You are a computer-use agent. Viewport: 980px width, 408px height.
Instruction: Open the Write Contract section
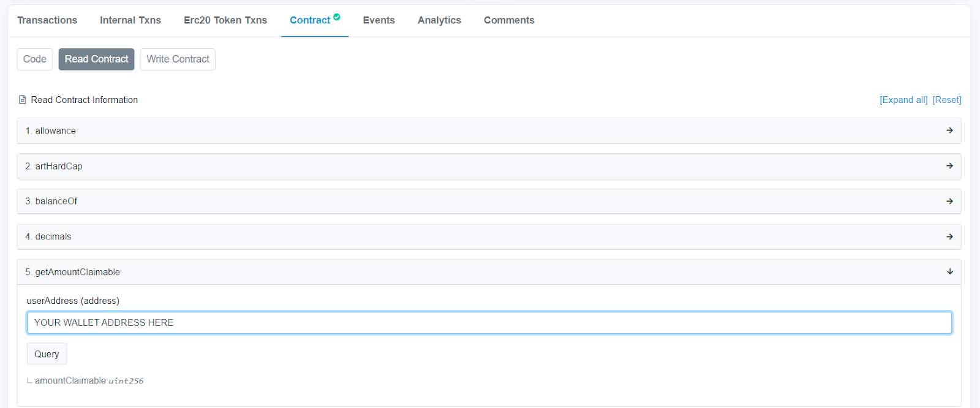tap(178, 59)
